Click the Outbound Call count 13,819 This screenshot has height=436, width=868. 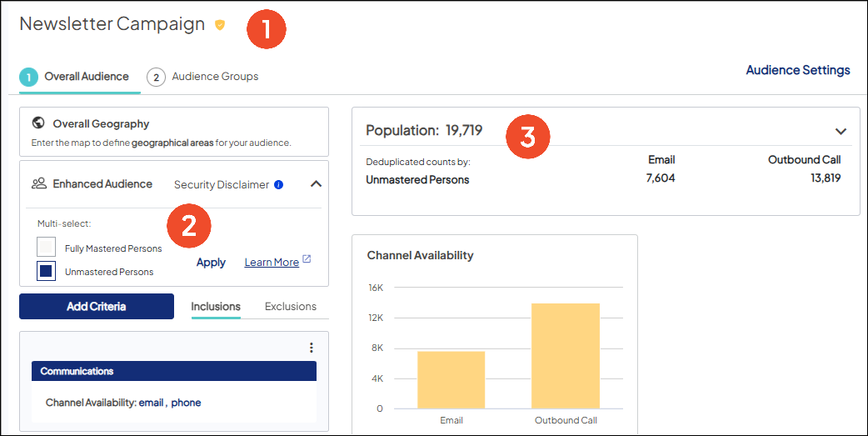[x=826, y=178]
